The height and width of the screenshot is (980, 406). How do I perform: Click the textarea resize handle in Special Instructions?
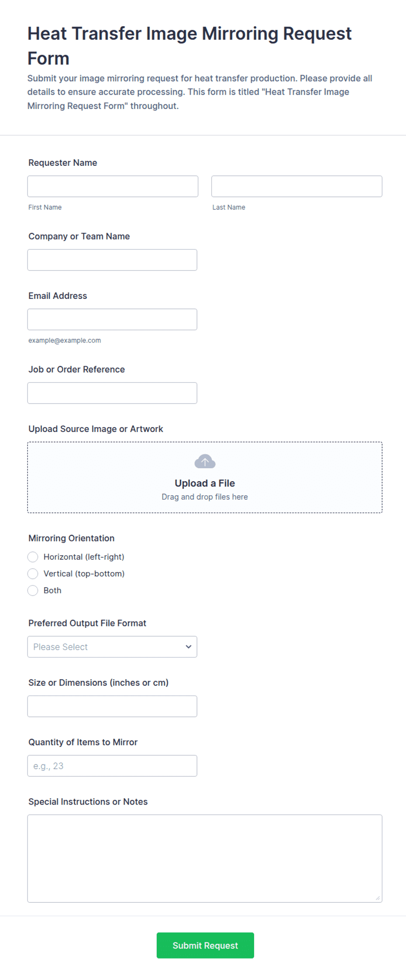tap(378, 898)
